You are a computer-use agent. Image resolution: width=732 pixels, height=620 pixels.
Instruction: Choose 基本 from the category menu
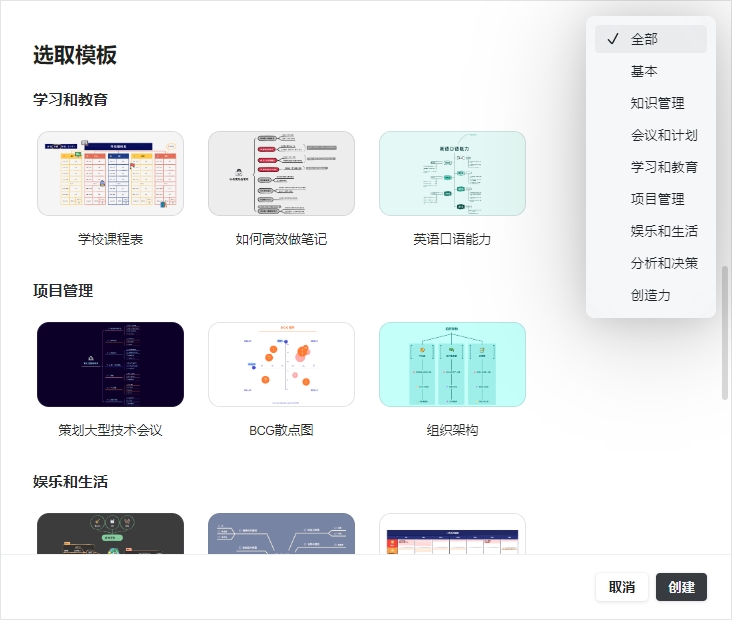650,71
